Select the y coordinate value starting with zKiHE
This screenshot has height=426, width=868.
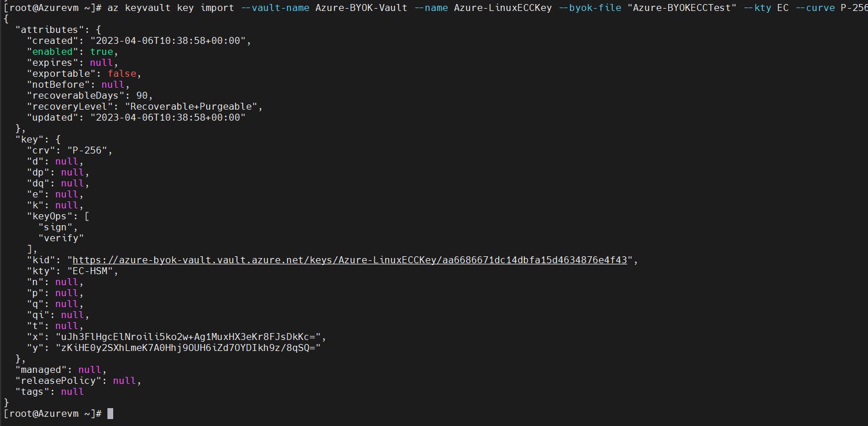click(x=188, y=347)
